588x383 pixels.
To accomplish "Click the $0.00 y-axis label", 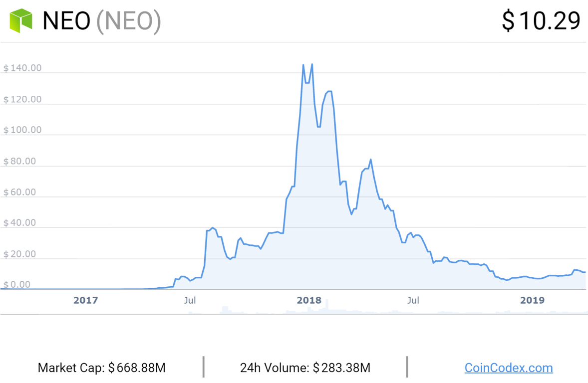I will coord(17,284).
